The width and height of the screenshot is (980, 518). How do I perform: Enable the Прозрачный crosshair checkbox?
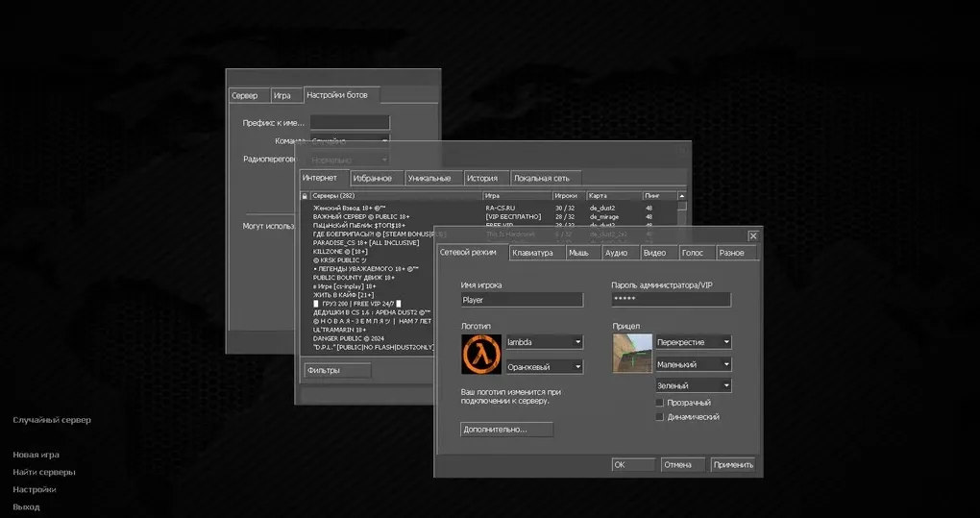(x=659, y=403)
